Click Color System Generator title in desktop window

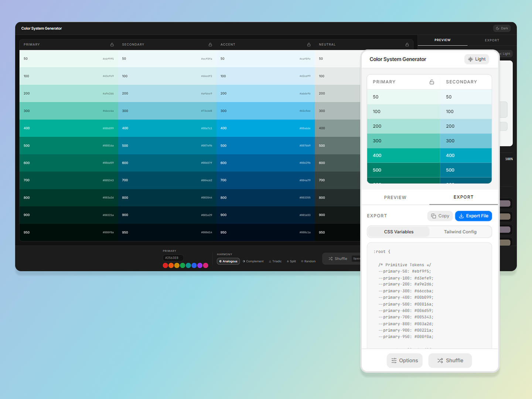(41, 28)
